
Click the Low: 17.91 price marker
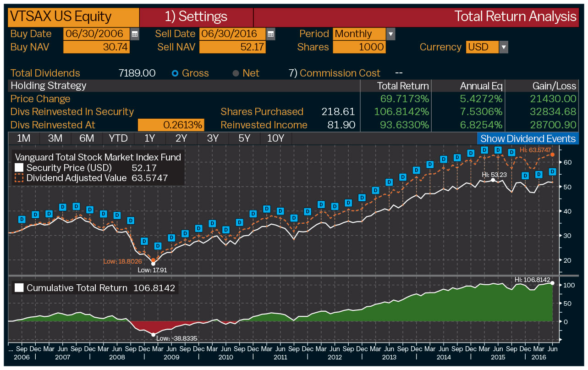[153, 264]
